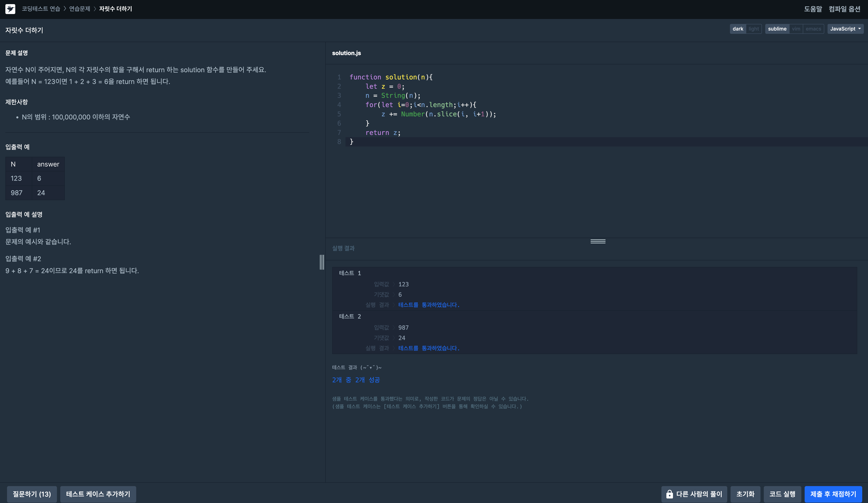Click Test 1 expected value 6
The image size is (868, 503).
pyautogui.click(x=400, y=295)
